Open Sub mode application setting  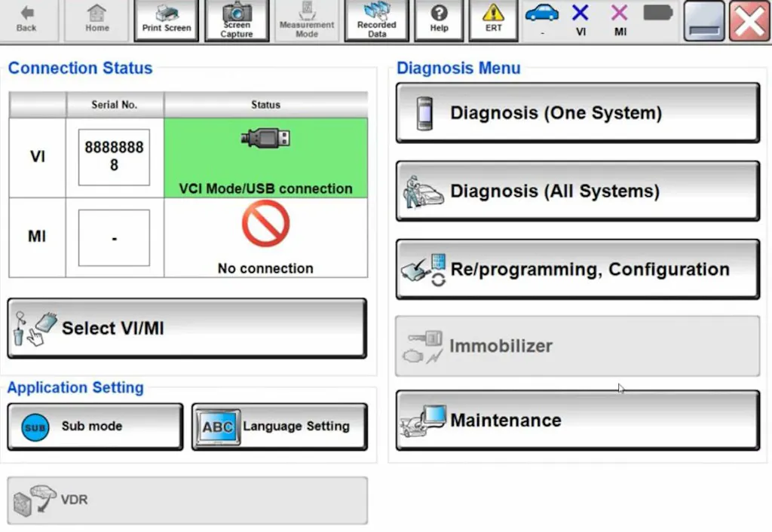click(95, 427)
